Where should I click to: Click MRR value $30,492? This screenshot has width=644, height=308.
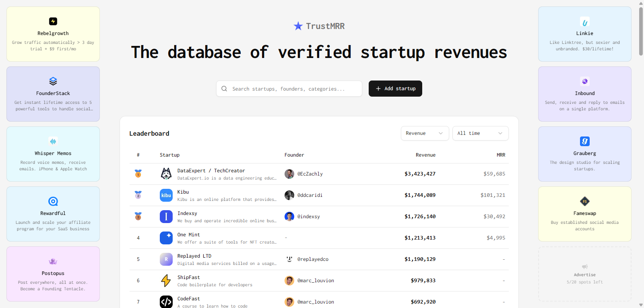click(494, 217)
